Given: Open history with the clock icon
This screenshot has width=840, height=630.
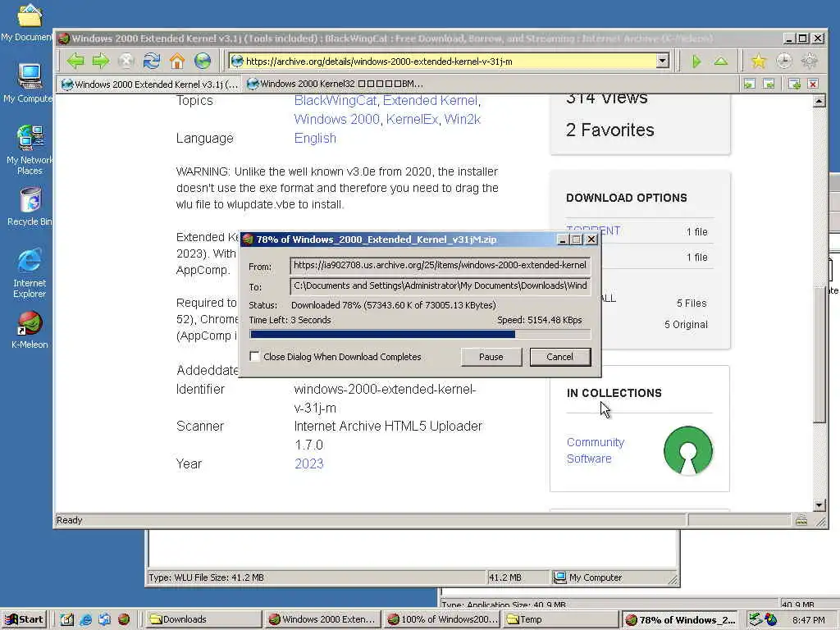Looking at the screenshot, I should pyautogui.click(x=783, y=61).
